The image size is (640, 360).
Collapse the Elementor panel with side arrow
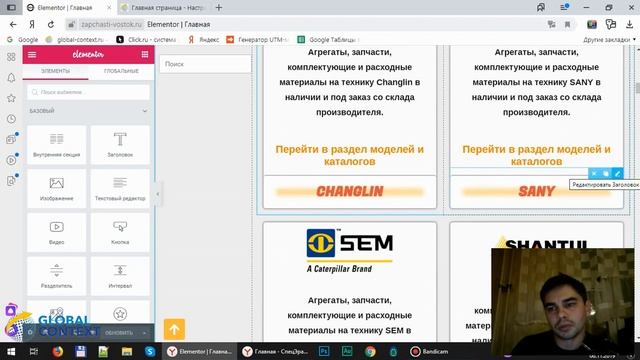(158, 194)
